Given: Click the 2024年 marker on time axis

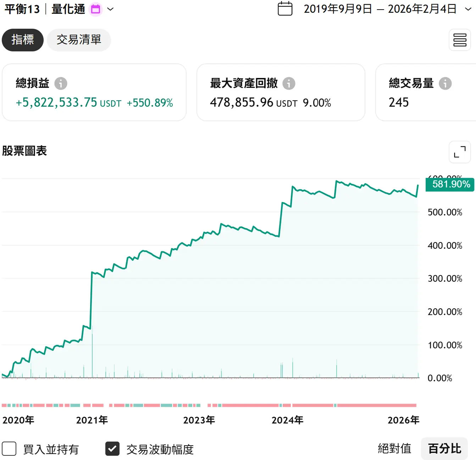Looking at the screenshot, I should coord(287,420).
